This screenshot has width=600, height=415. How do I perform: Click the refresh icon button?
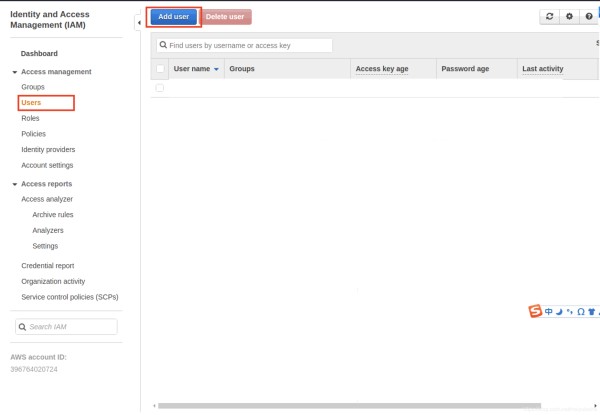(x=549, y=16)
